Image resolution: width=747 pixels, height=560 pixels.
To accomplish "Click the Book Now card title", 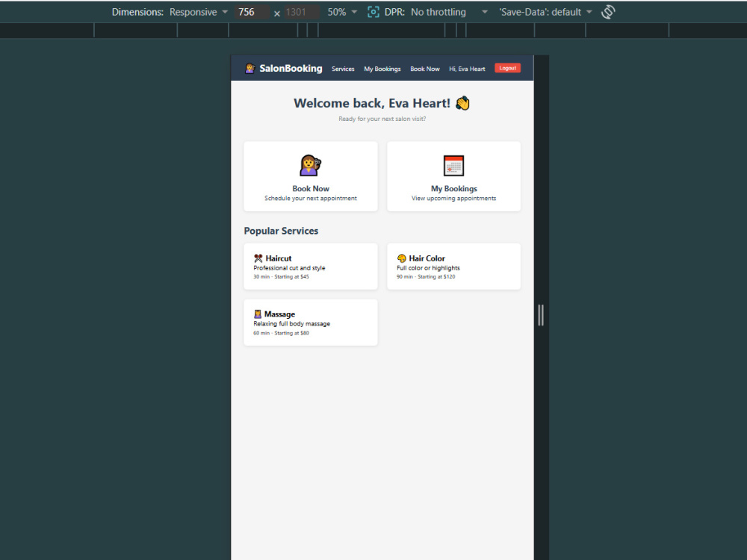I will point(311,189).
